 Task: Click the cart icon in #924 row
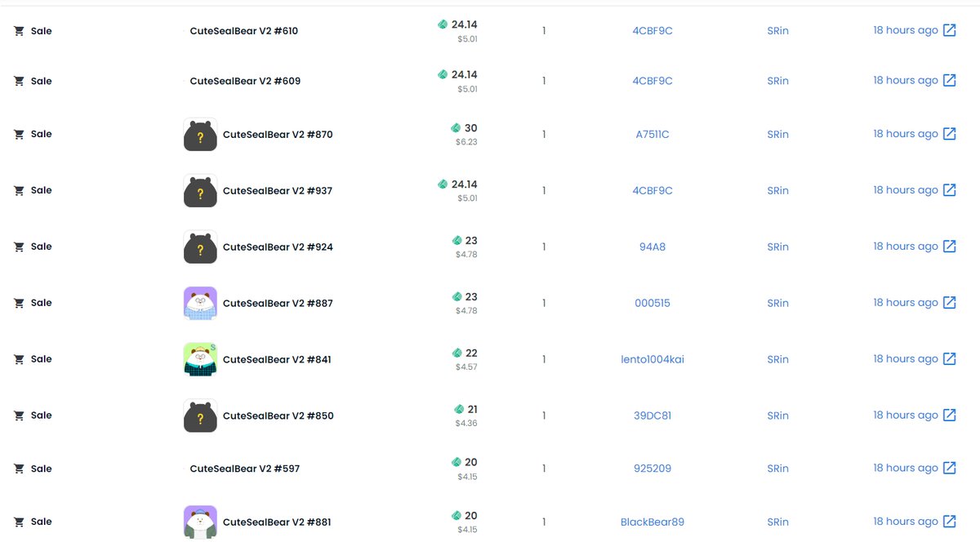click(19, 247)
